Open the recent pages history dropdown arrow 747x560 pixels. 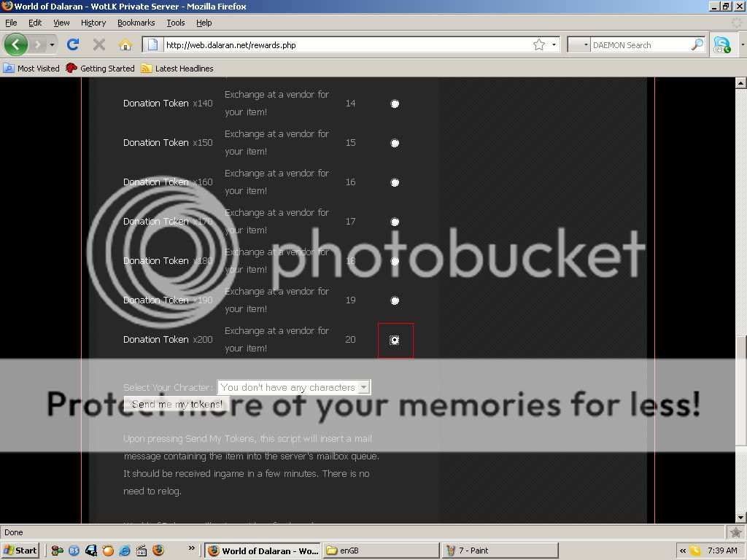[x=52, y=44]
